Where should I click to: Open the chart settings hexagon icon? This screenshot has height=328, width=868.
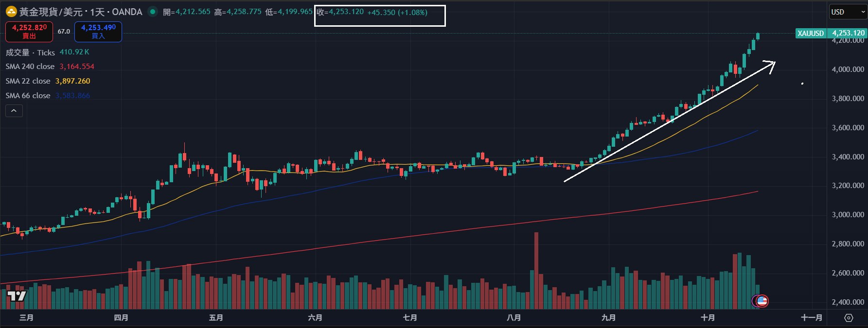849,318
